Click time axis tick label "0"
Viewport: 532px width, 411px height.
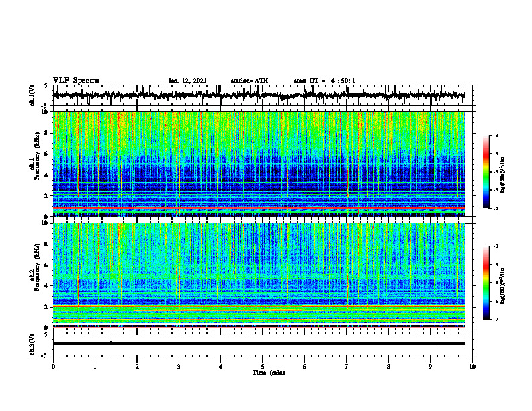53,367
